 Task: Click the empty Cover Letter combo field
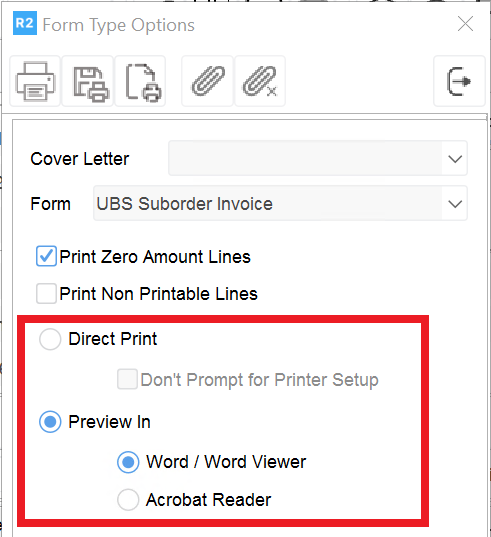coord(317,158)
